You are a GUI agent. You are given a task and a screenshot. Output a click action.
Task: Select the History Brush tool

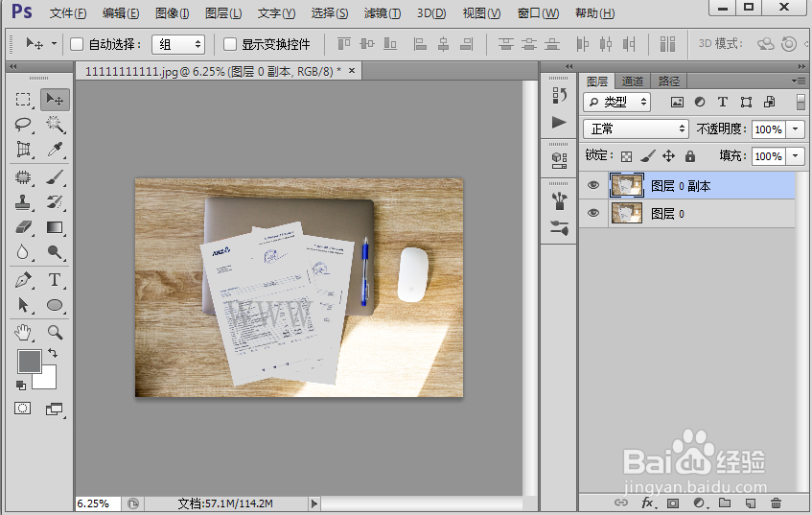[x=55, y=202]
